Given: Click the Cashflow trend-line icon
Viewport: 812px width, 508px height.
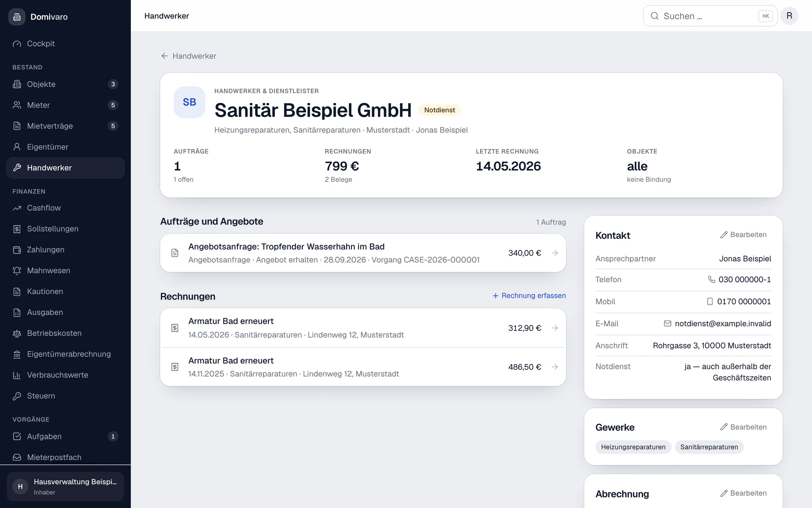Looking at the screenshot, I should (17, 208).
